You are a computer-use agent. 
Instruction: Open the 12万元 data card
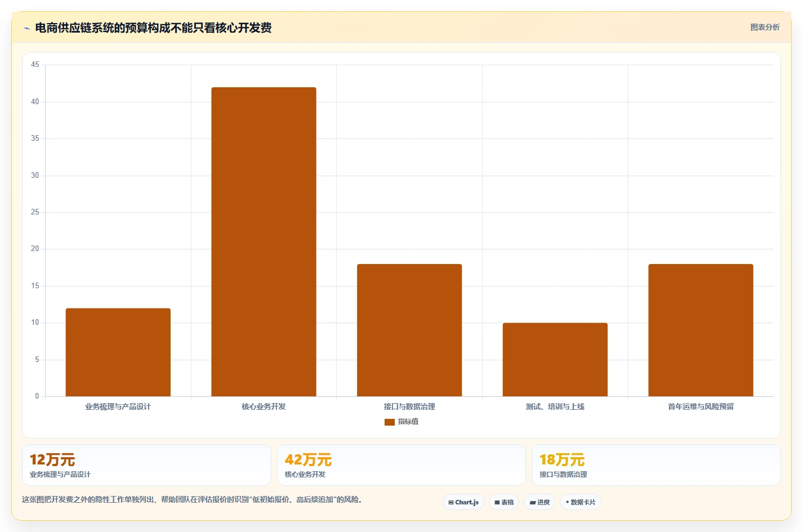pyautogui.click(x=146, y=465)
